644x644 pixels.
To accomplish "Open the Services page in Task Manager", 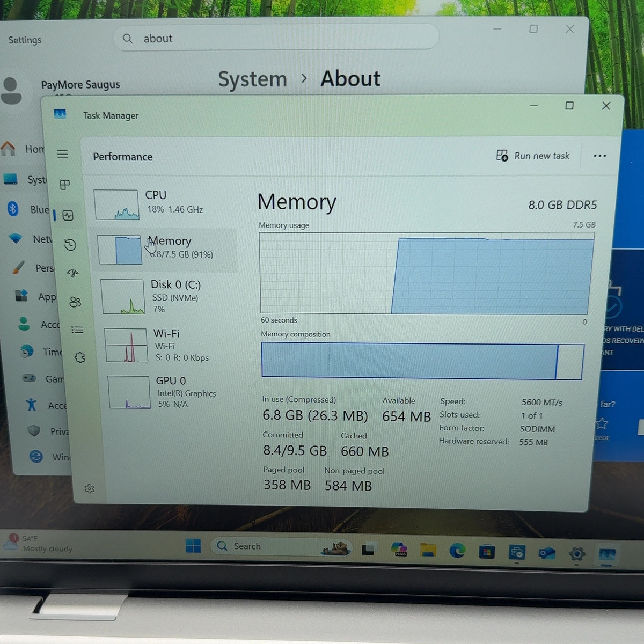I will (x=80, y=357).
